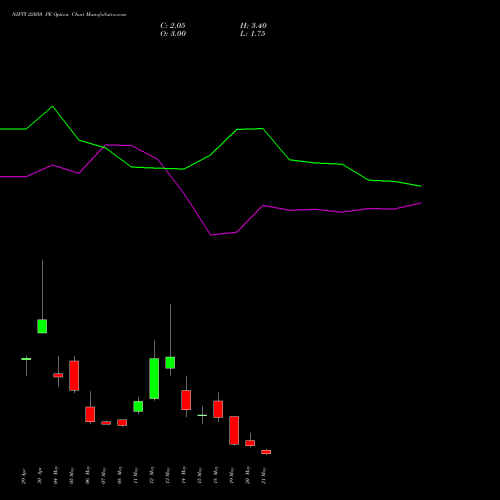The width and height of the screenshot is (500, 500).
Task: Click the close value 'C: 2.05'
Action: tap(173, 26)
